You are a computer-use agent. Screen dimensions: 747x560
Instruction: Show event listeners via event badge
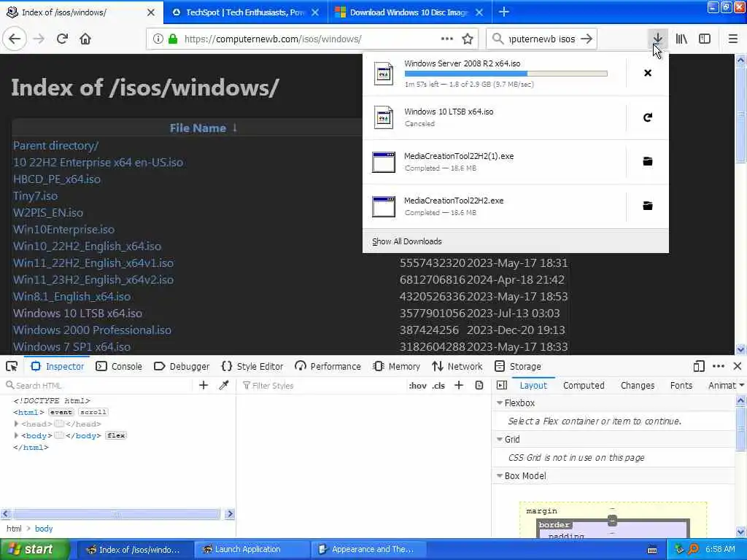pyautogui.click(x=61, y=412)
